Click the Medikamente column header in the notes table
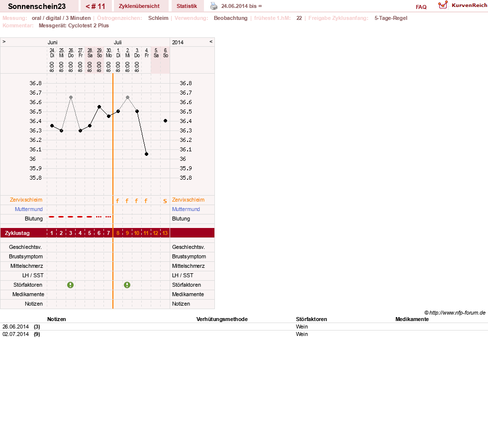488x448 pixels. coord(412,319)
